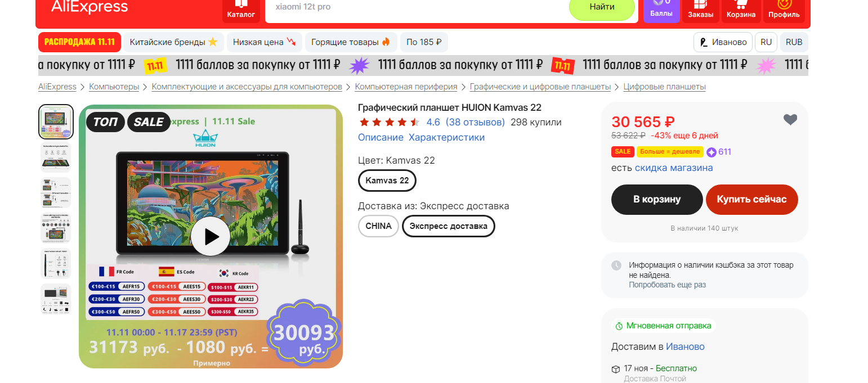868x383 pixels.
Task: Select the Kamvas 22 color option
Action: (x=387, y=181)
